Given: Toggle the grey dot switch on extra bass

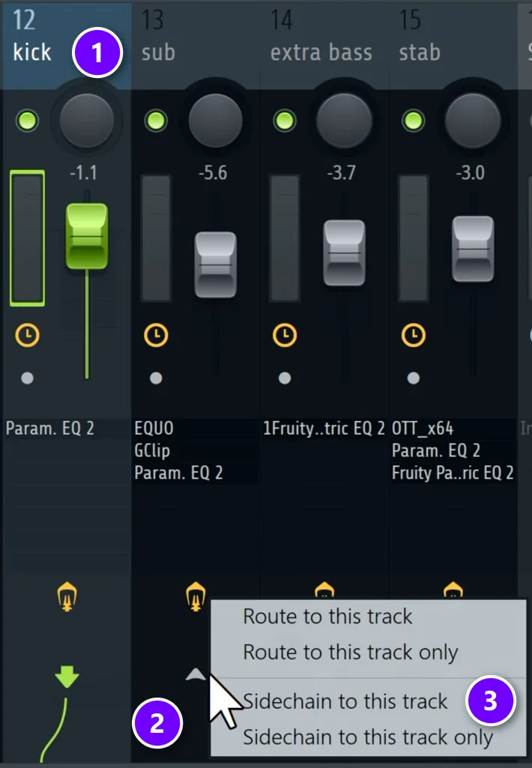Looking at the screenshot, I should (285, 378).
